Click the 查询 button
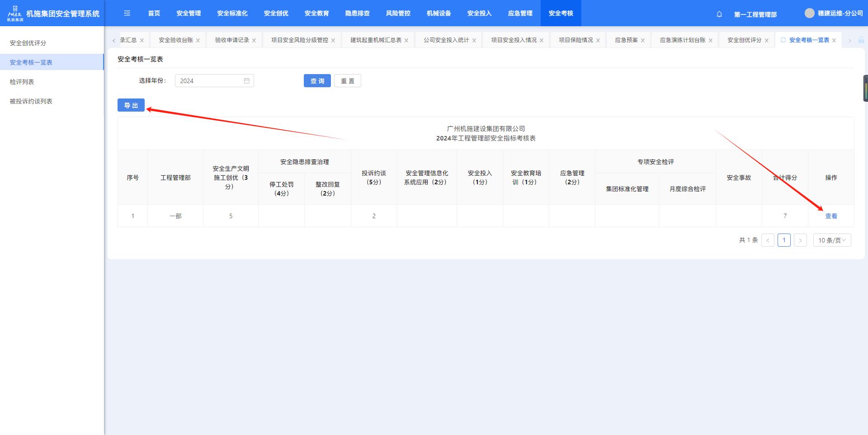 coord(317,81)
